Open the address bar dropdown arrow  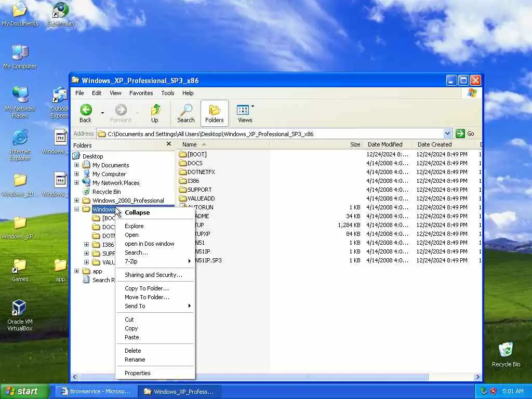(447, 134)
